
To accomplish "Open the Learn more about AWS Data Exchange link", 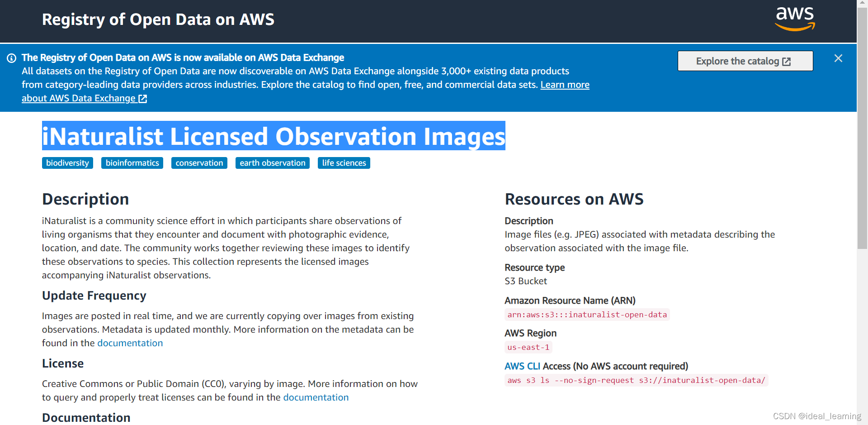I will 565,85.
